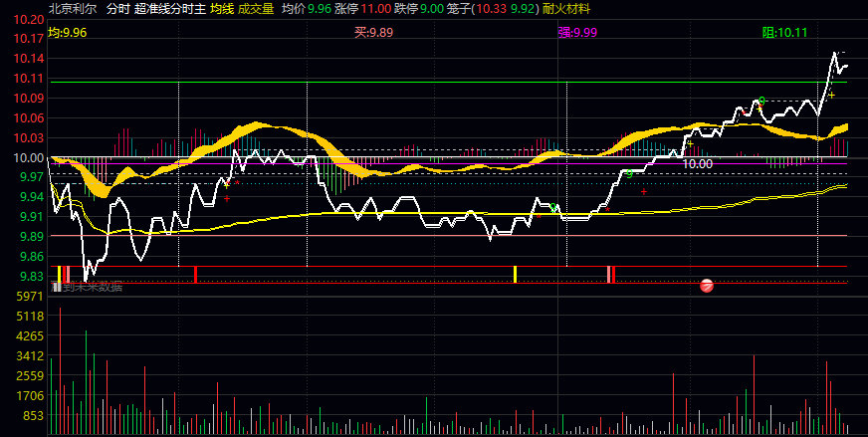Click the 10.06 price axis value
868x437 pixels.
click(29, 118)
